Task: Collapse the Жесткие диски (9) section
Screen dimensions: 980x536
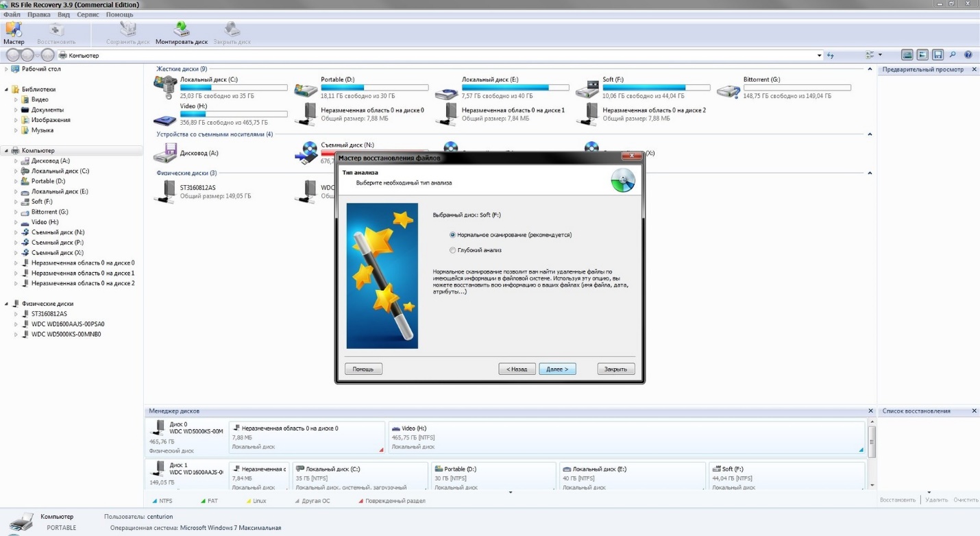Action: pos(870,69)
